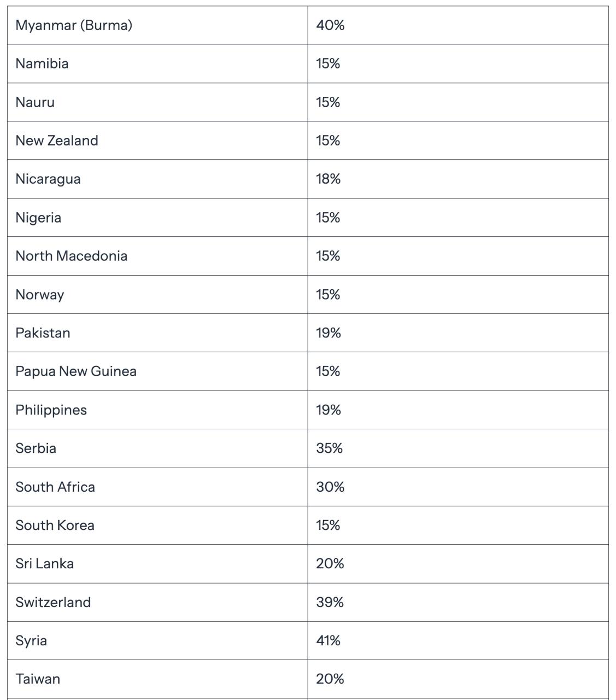Click the Norway row label
This screenshot has width=616, height=700.
coord(40,295)
